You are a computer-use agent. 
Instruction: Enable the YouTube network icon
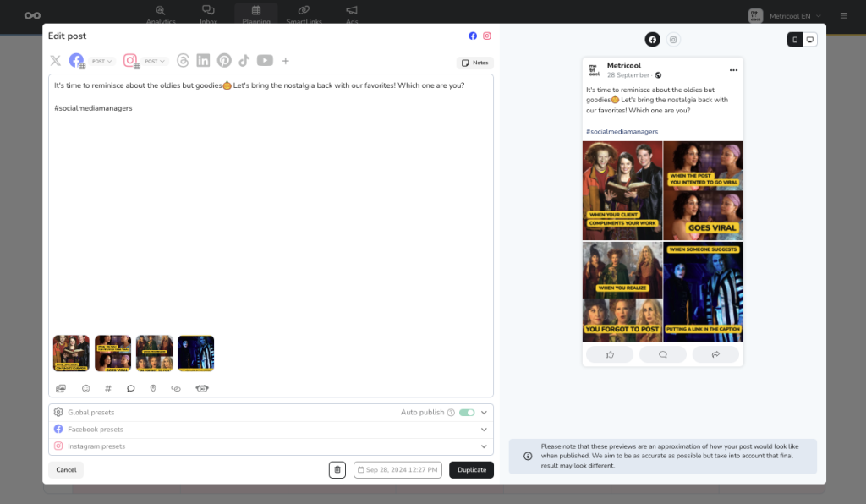pos(265,60)
